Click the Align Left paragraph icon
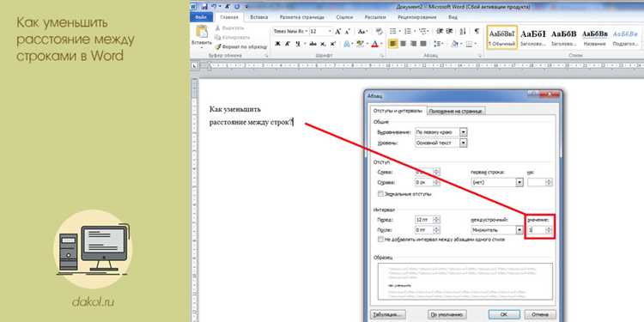This screenshot has width=644, height=322. tap(393, 44)
